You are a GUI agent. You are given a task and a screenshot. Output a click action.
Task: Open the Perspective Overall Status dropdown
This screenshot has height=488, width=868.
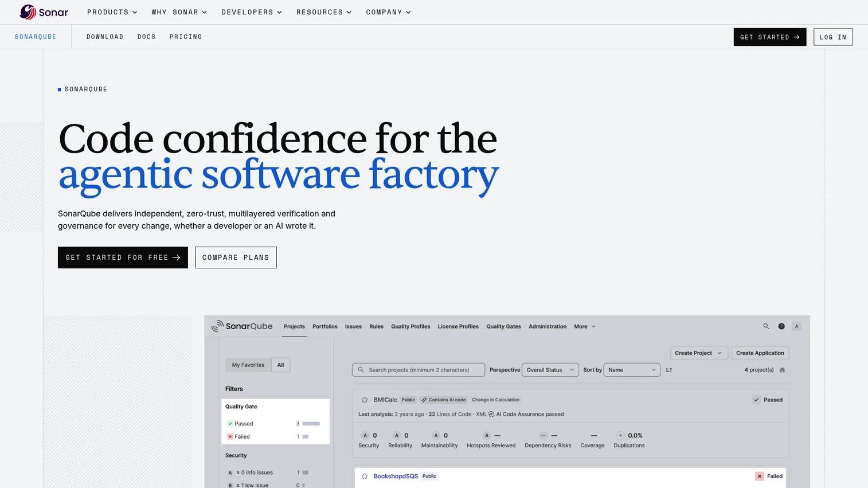tap(550, 370)
